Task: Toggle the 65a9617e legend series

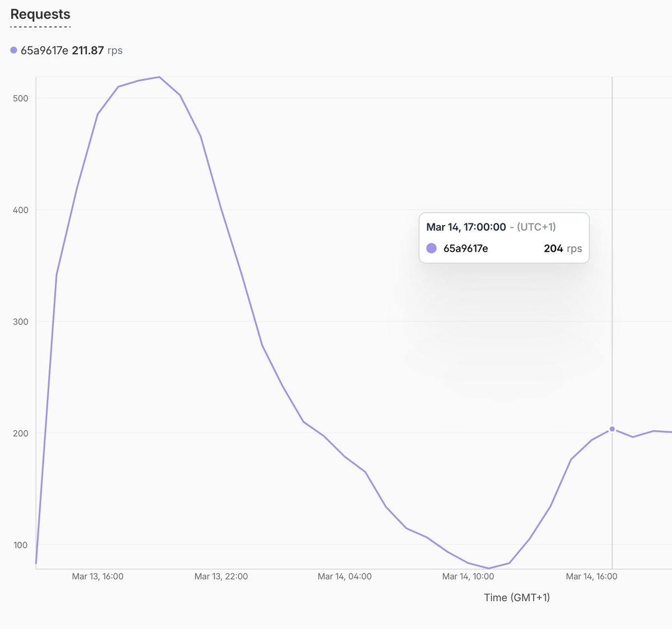Action: pyautogui.click(x=44, y=50)
